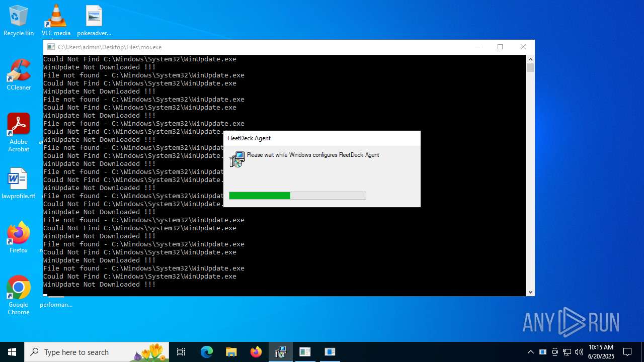Screen dimensions: 644x362
Task: Click the console vertical scrollbar thumb
Action: [530, 67]
